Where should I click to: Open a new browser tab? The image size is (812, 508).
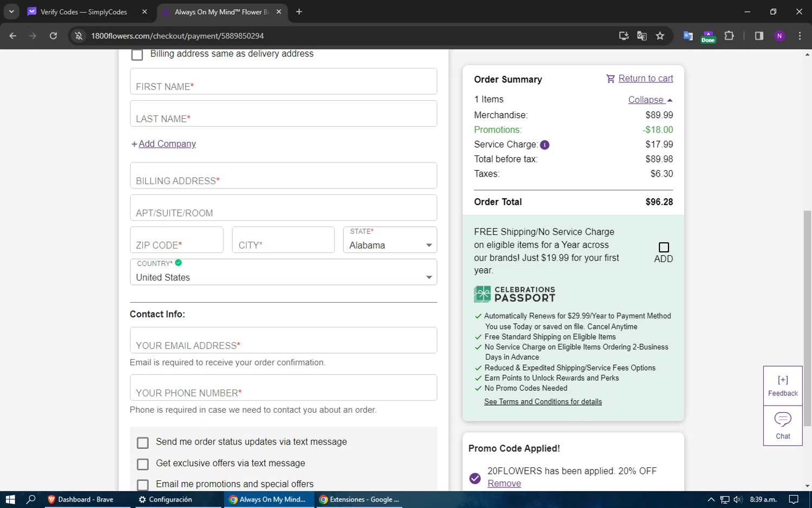[x=299, y=12]
